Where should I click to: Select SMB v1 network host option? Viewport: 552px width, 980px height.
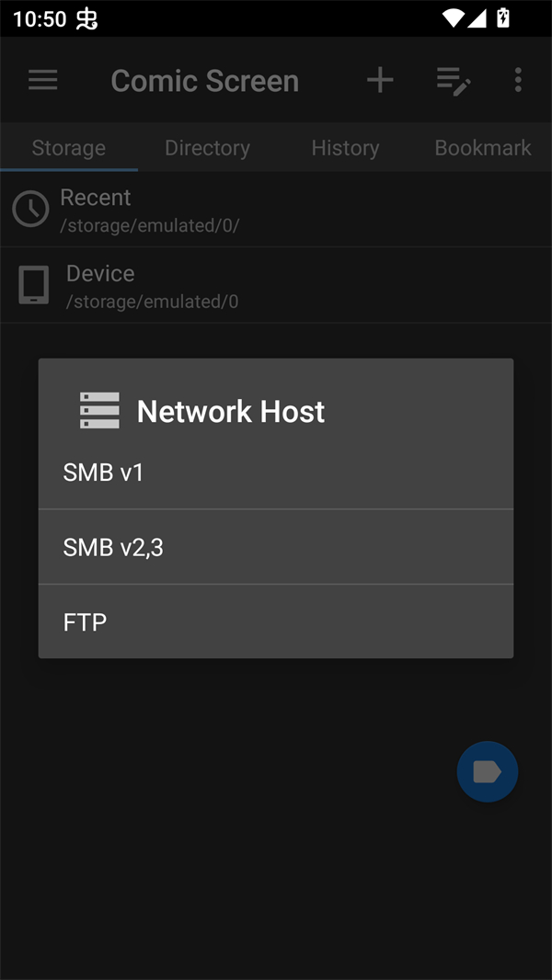(x=276, y=473)
